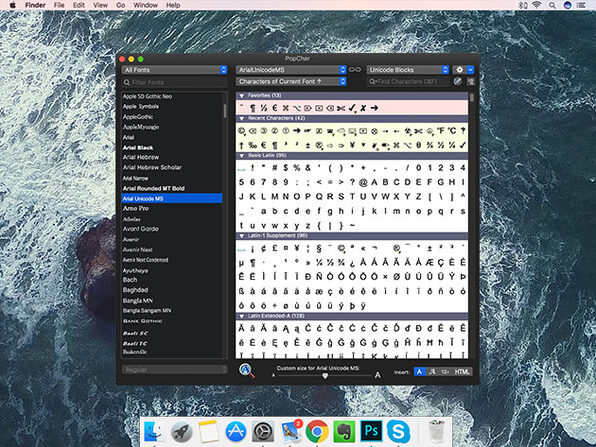This screenshot has height=447, width=596.
Task: Click the icon right of the pencil
Action: [471, 81]
